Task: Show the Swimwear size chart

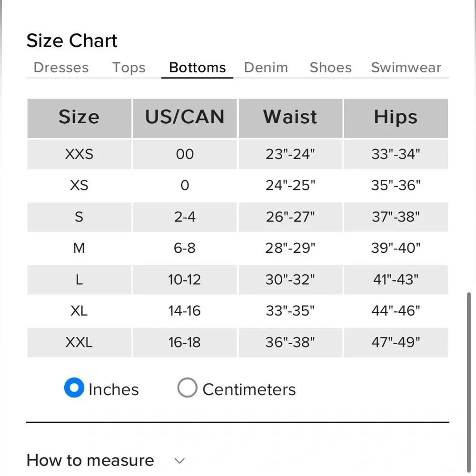Action: click(x=406, y=68)
